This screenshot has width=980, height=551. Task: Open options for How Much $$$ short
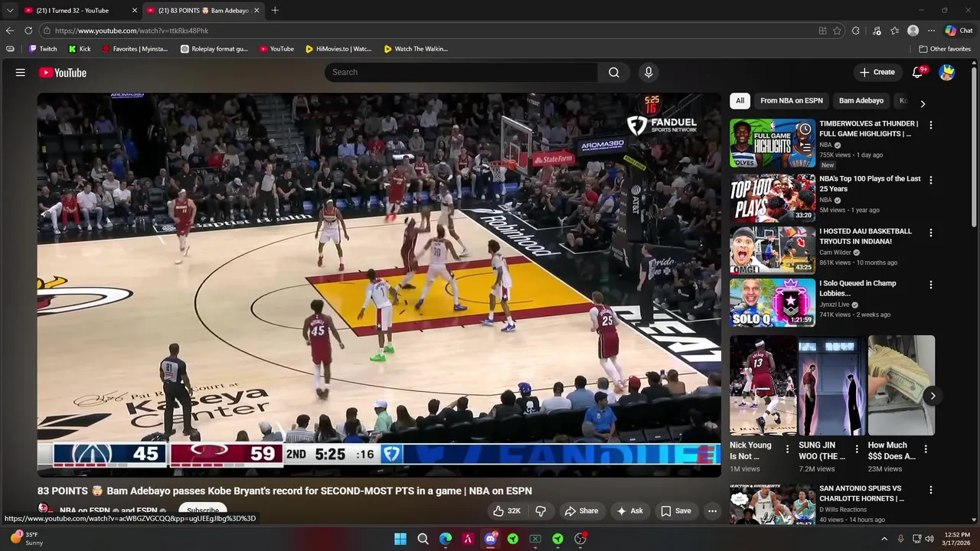(x=926, y=449)
